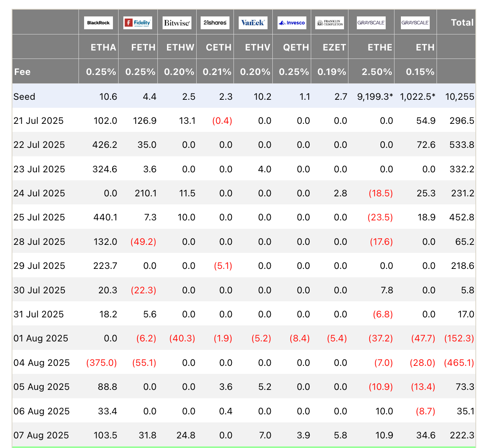The height and width of the screenshot is (448, 487).
Task: Select the EZET ticker header
Action: coord(334,47)
